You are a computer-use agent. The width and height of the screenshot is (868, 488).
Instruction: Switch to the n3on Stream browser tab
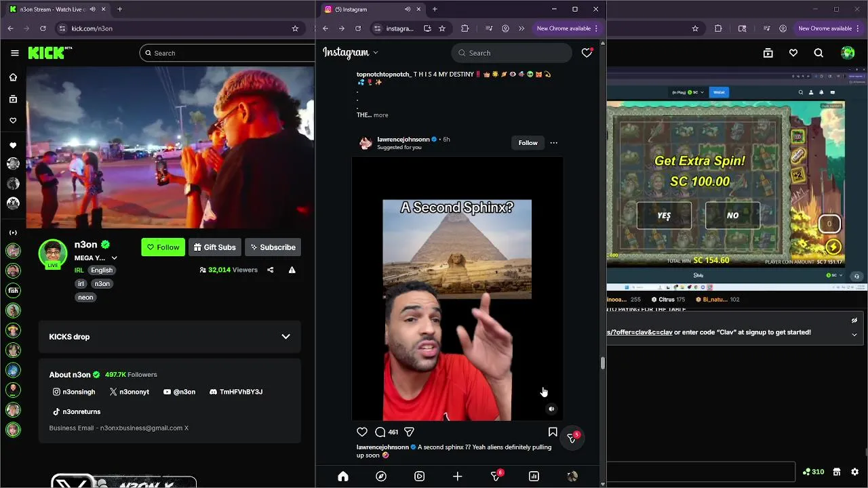tap(51, 9)
